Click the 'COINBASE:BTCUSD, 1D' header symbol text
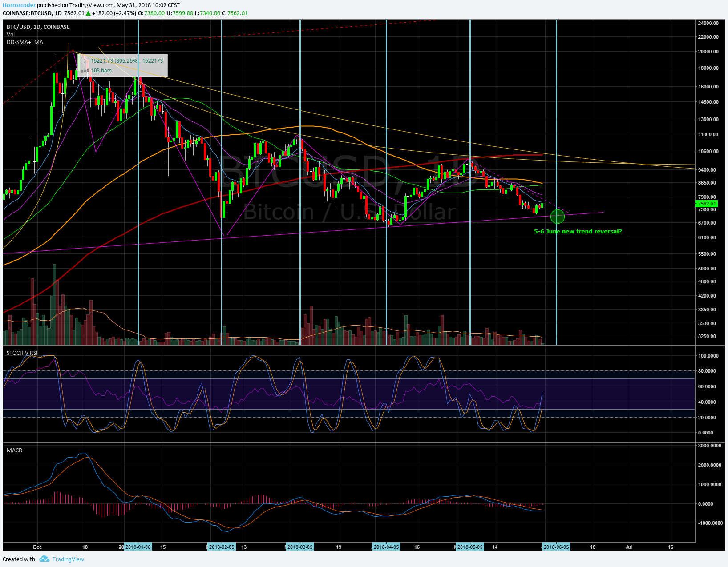The image size is (728, 567). 32,13
